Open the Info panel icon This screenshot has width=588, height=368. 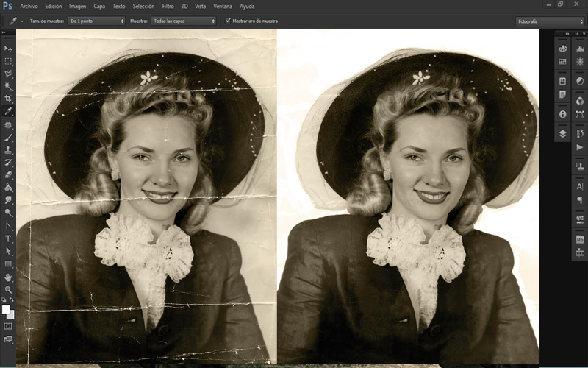pos(562,114)
